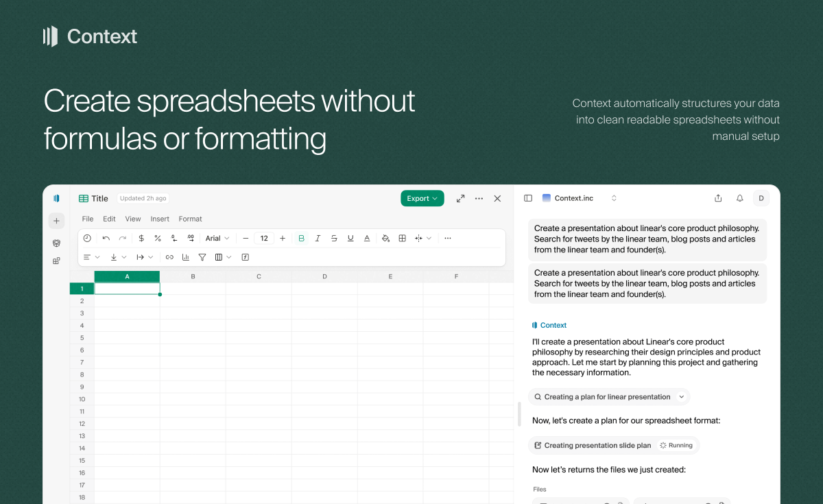Select the font size 12 field
Image resolution: width=823 pixels, height=504 pixels.
click(264, 238)
